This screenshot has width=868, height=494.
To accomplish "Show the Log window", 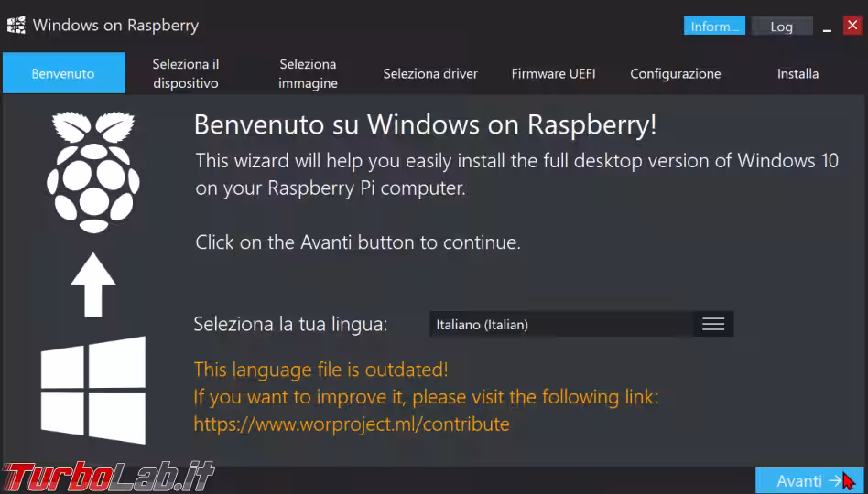I will 781,27.
